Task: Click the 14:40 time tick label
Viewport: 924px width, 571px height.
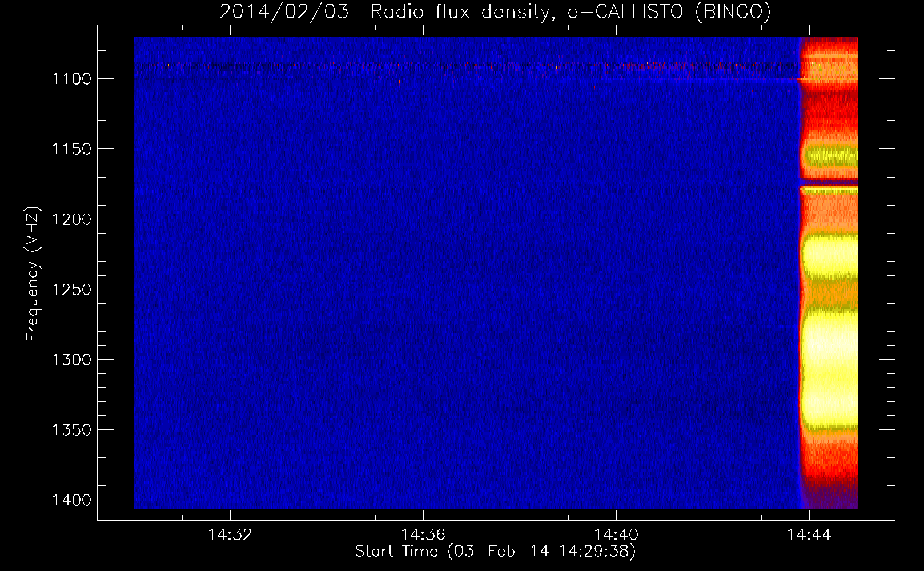Action: point(616,535)
